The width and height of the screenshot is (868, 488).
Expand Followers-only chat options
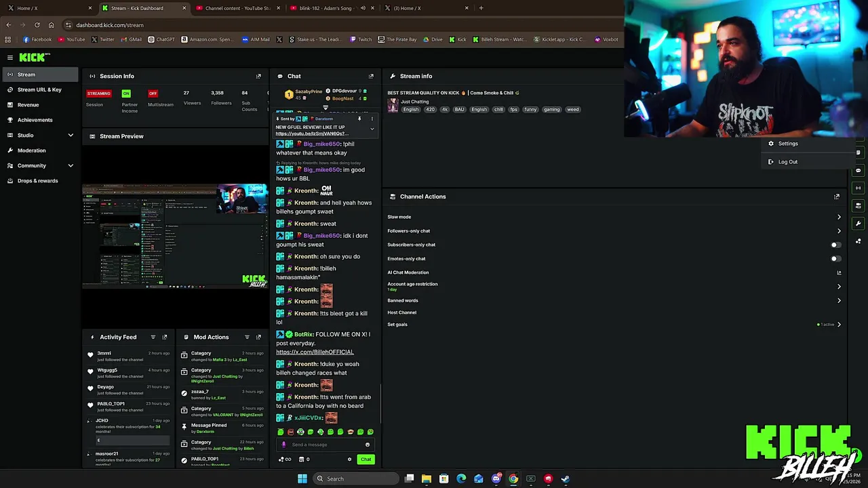pos(839,231)
